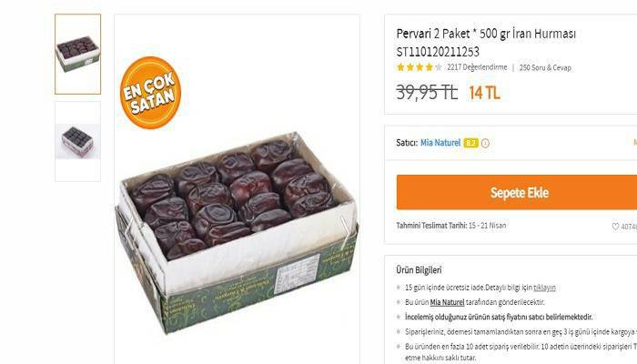This screenshot has width=637, height=364.
Task: Open the seller score info icon
Action: (485, 143)
